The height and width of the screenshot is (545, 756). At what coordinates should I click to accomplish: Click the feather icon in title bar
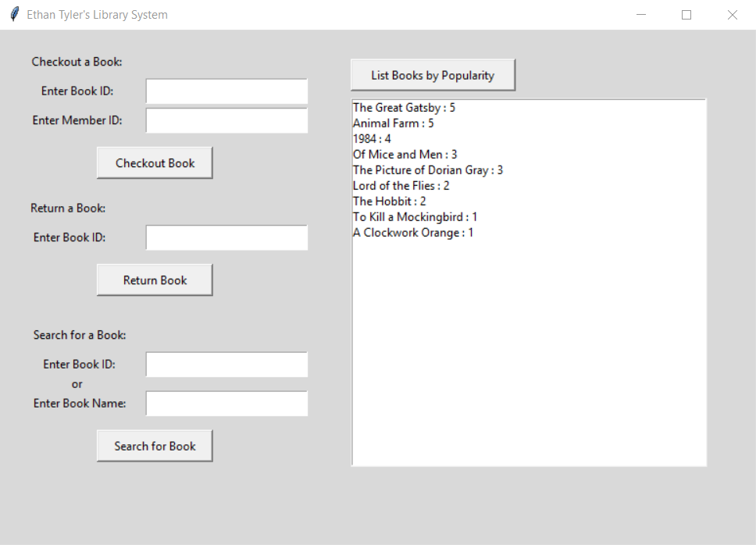15,15
